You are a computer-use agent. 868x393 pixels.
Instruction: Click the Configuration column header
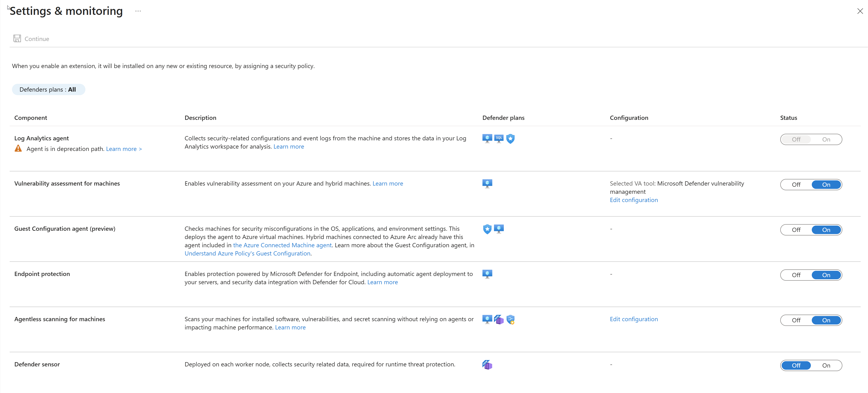[629, 118]
